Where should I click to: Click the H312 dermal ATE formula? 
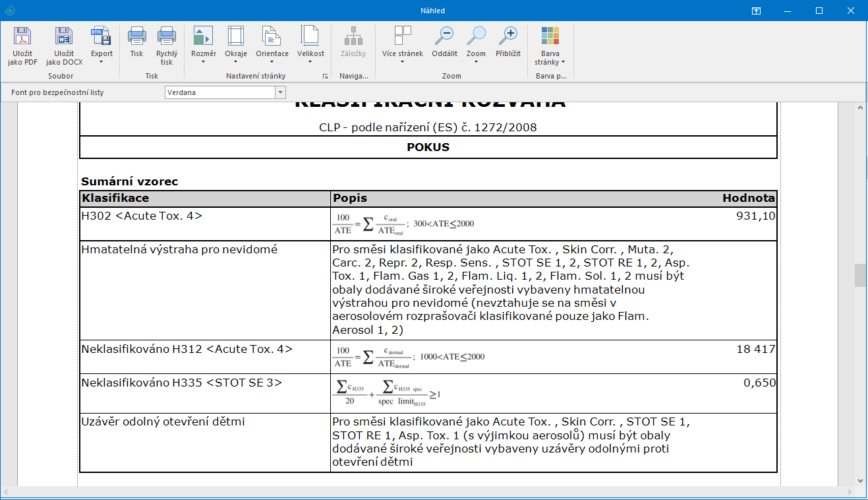pyautogui.click(x=409, y=357)
